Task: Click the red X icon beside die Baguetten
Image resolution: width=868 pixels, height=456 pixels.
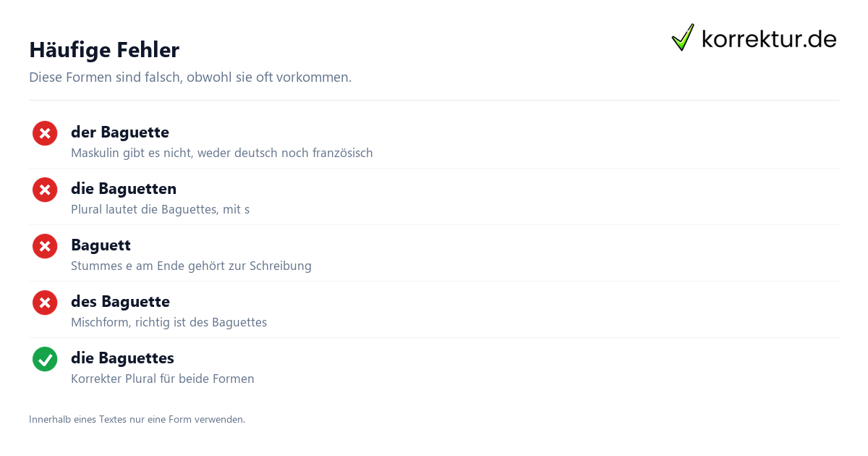Action: 45,190
